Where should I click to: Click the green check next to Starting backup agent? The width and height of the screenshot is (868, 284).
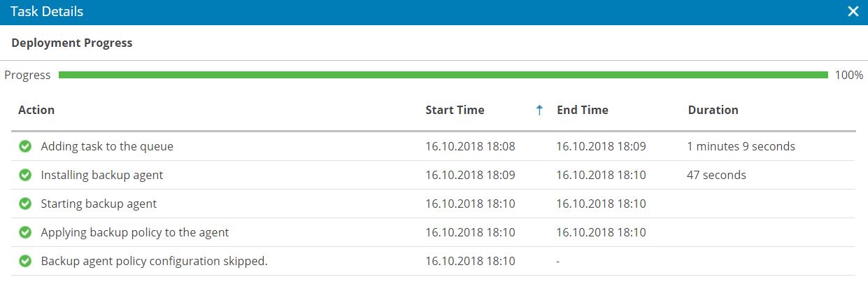click(25, 204)
